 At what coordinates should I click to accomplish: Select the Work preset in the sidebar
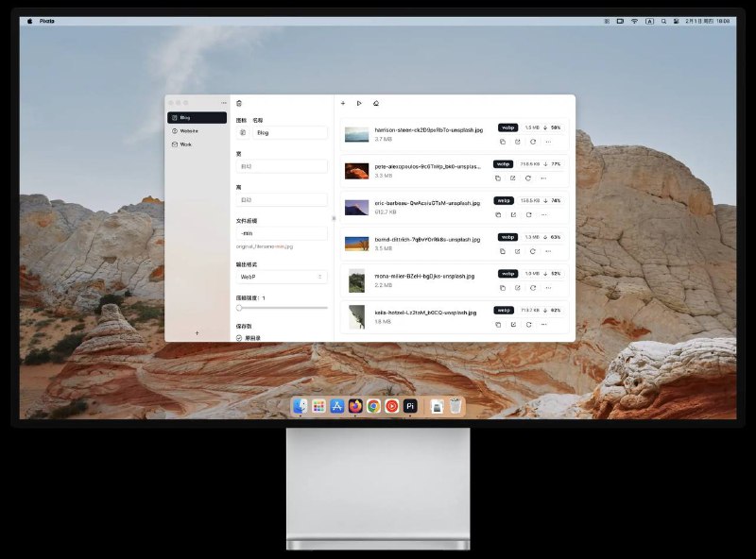tap(186, 144)
